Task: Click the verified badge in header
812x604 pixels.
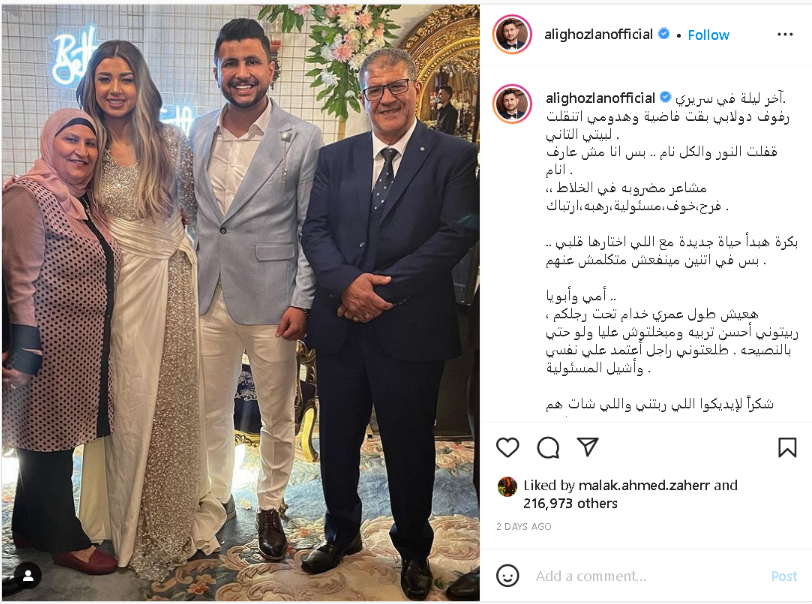Action: [663, 34]
